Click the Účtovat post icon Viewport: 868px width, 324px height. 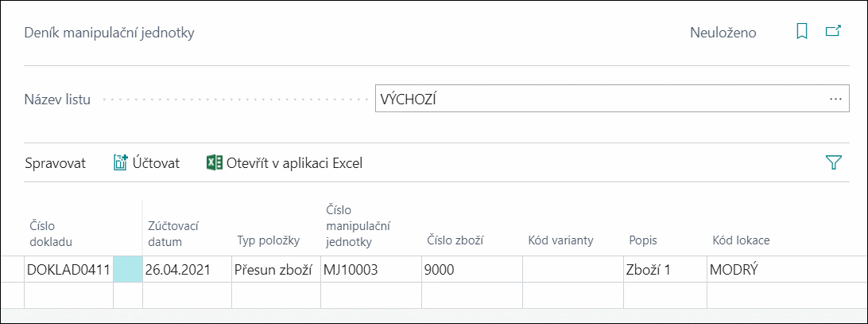pos(121,163)
